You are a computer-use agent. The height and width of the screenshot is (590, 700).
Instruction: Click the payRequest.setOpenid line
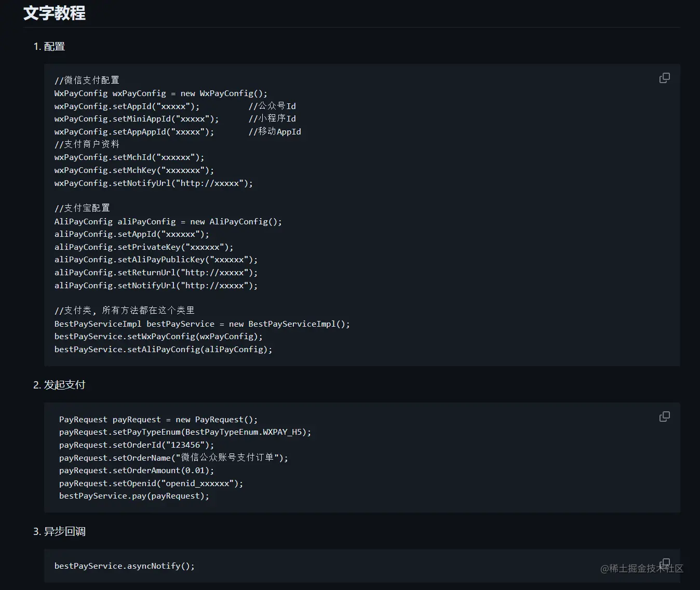151,483
